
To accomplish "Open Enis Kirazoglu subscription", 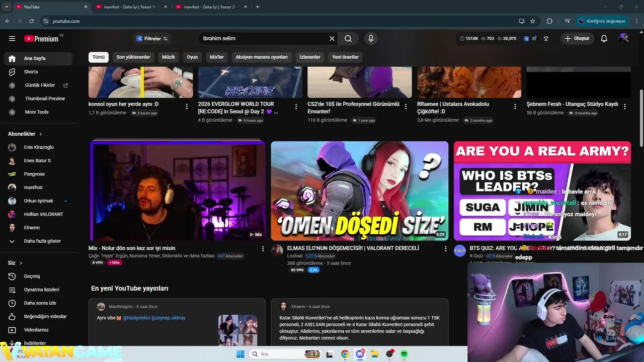I will point(38,147).
